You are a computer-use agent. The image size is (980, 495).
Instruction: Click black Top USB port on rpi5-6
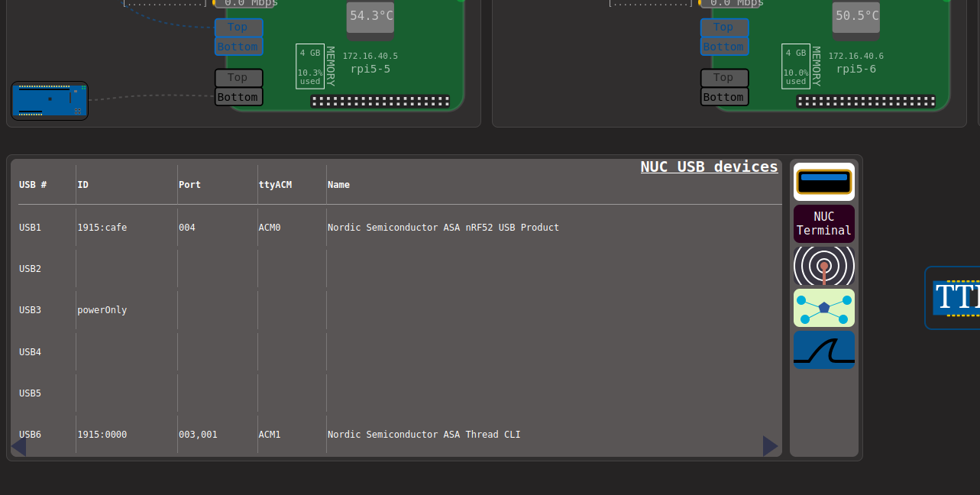[x=724, y=77]
